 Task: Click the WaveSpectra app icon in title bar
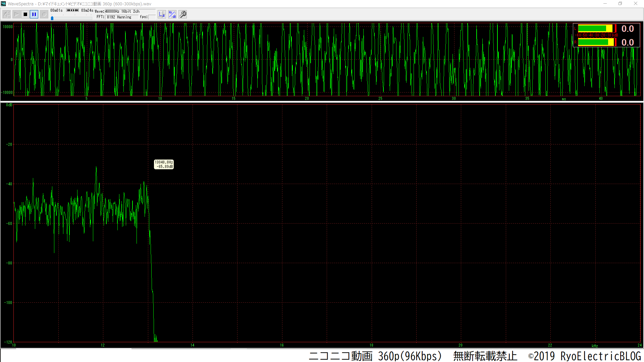[x=3, y=4]
